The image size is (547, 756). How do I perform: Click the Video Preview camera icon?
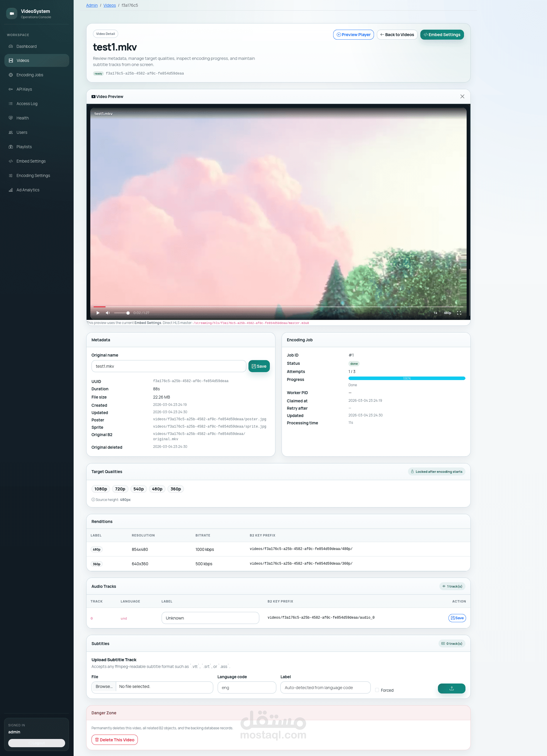coord(94,97)
